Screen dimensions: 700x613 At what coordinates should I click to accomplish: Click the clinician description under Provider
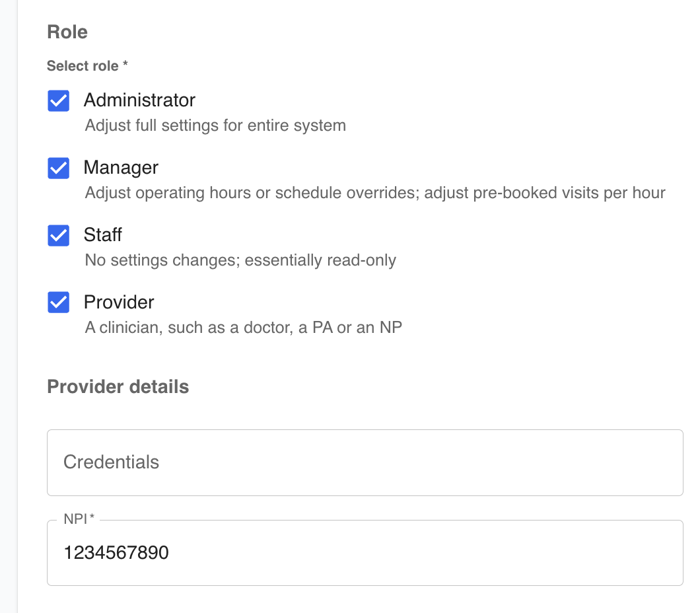(244, 328)
